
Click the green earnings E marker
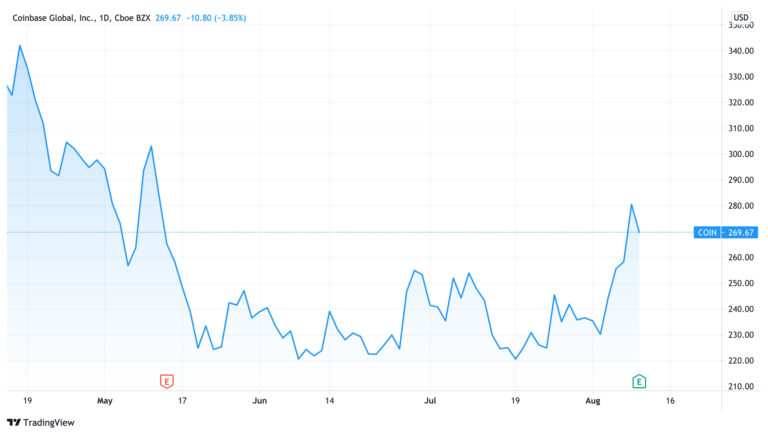click(639, 381)
